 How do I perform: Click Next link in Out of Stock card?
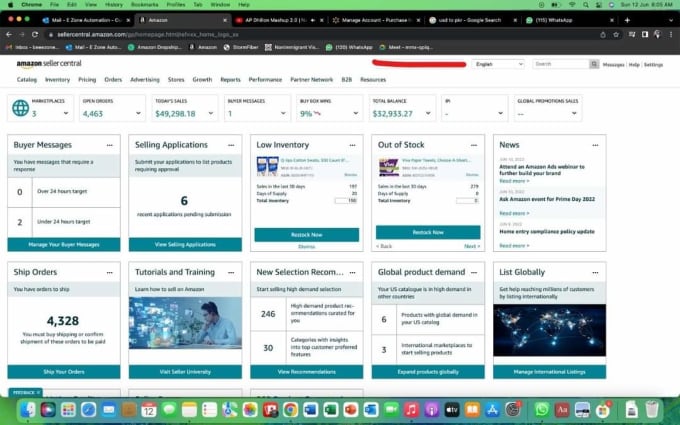(472, 246)
